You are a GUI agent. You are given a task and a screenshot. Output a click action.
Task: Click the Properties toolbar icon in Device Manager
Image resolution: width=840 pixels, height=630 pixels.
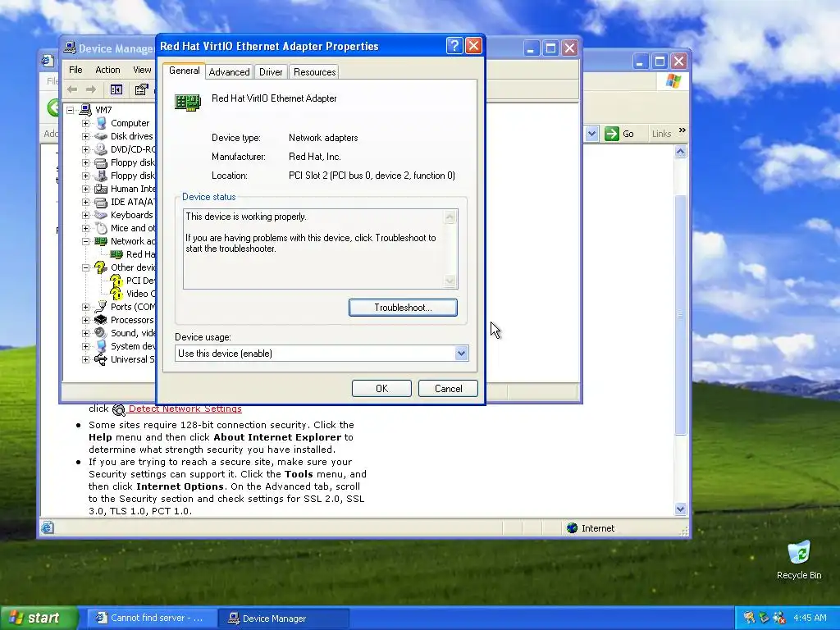(x=141, y=89)
